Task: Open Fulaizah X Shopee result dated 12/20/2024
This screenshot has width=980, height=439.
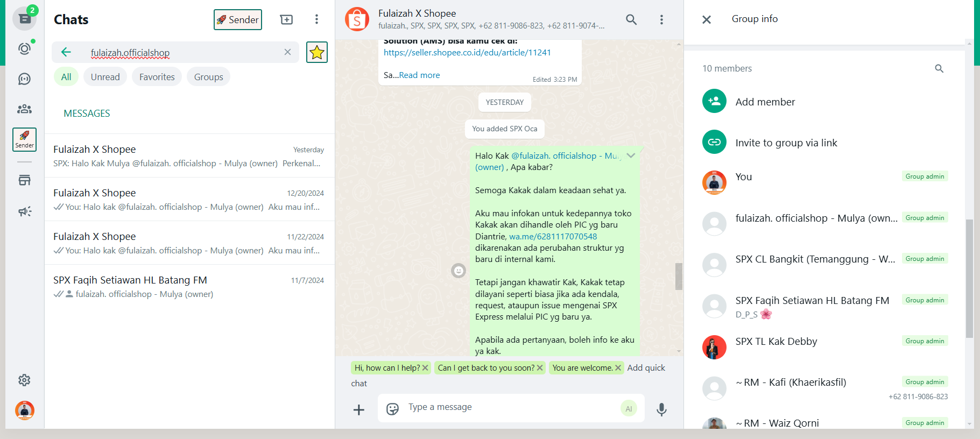Action: 189,199
